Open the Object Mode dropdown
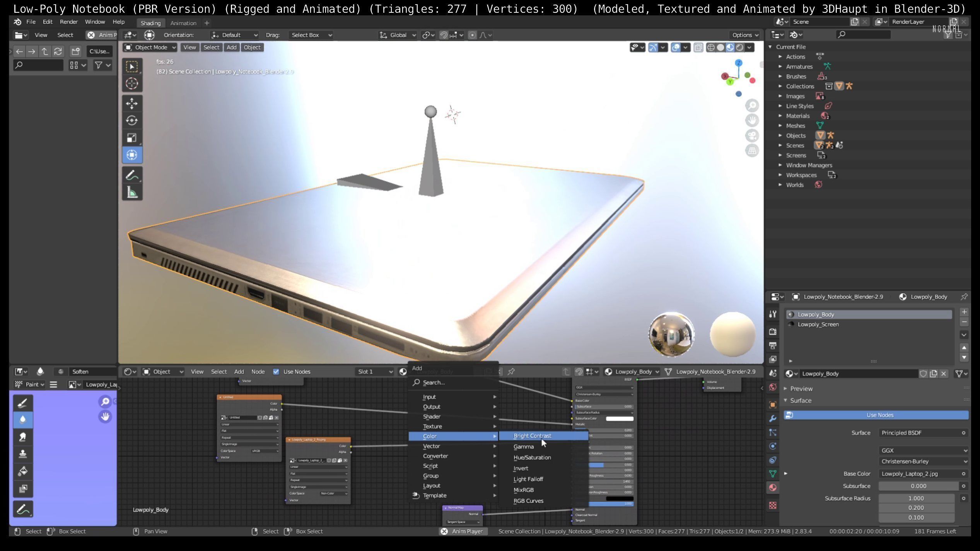The height and width of the screenshot is (551, 980). (150, 47)
